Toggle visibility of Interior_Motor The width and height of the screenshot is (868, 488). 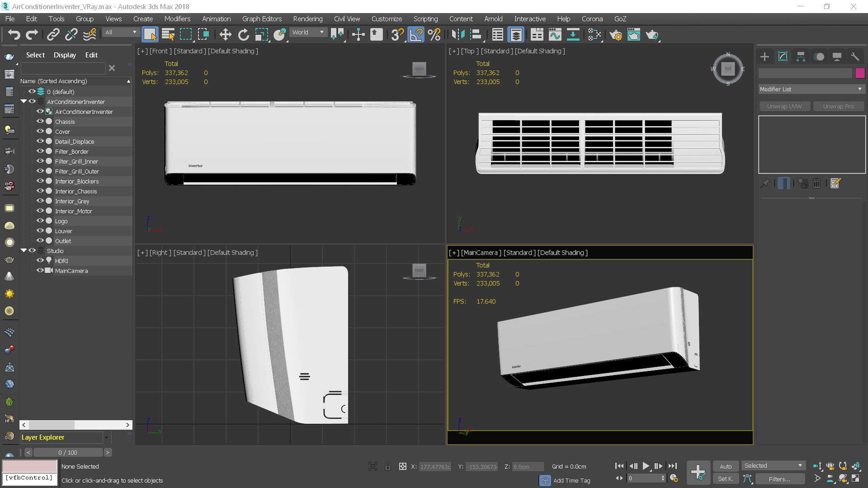coord(40,211)
